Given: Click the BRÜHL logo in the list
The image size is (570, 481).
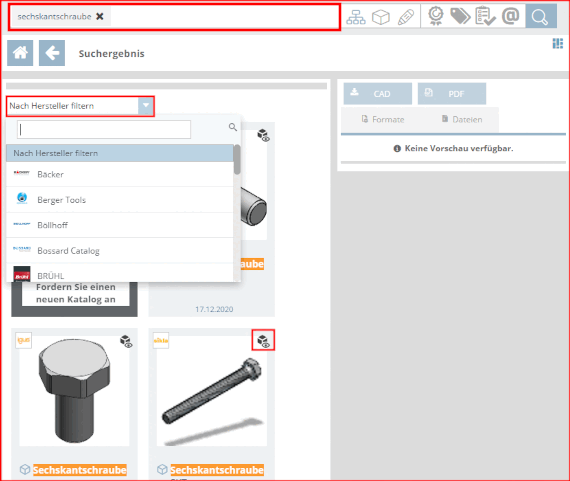Looking at the screenshot, I should tap(22, 274).
